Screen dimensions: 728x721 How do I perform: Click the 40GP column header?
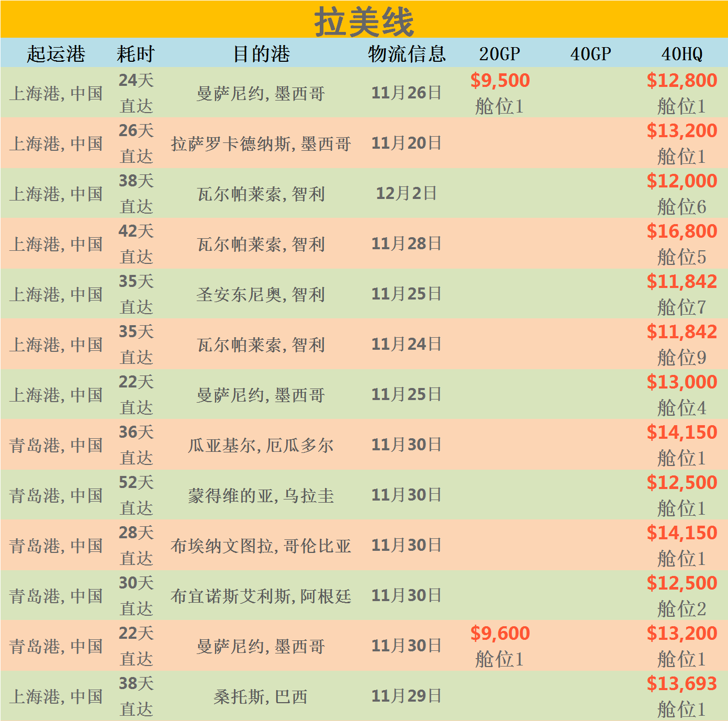point(590,53)
